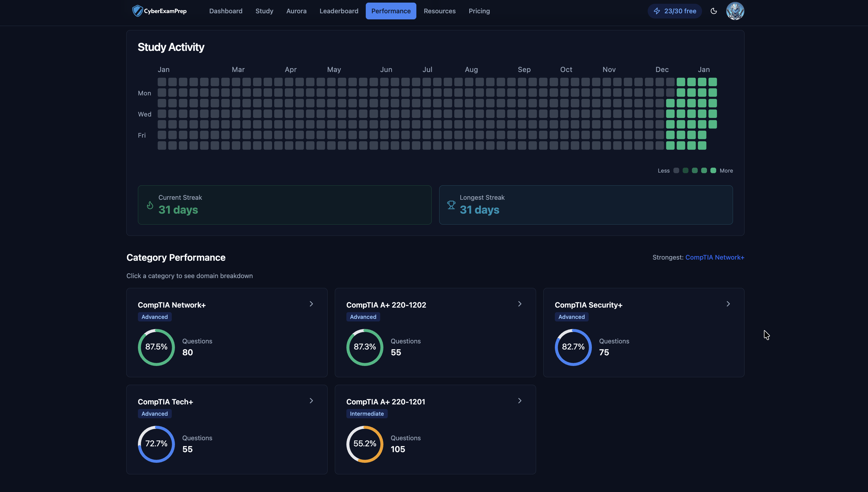Click the Intermediate badge on A+ 220-1201

(367, 414)
